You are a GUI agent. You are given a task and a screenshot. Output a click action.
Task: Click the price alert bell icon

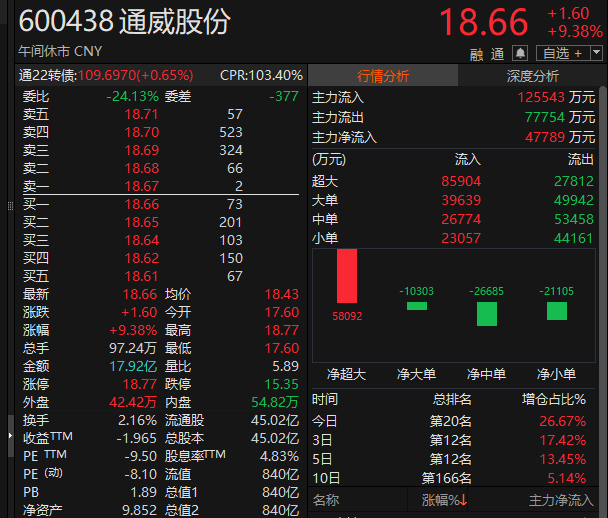tap(520, 53)
